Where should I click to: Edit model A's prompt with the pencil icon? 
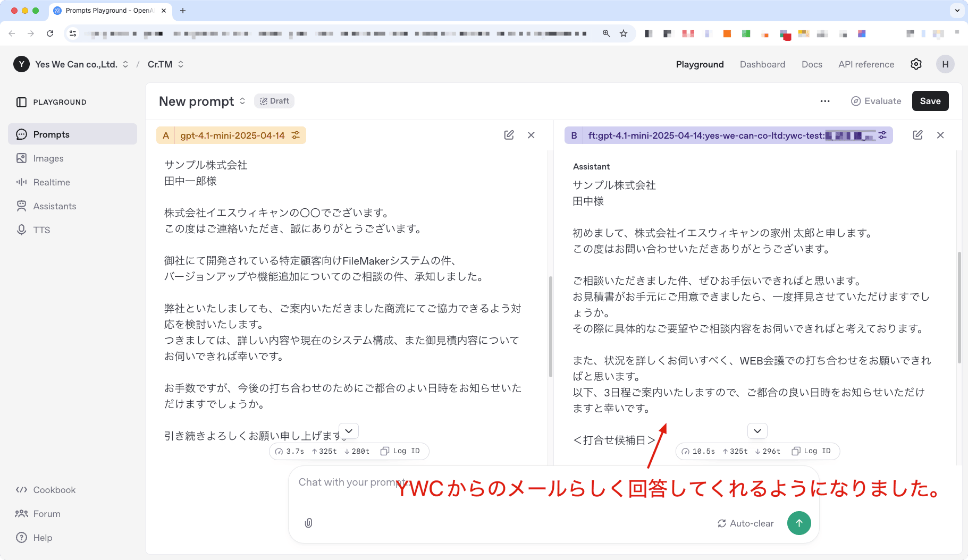(x=509, y=135)
